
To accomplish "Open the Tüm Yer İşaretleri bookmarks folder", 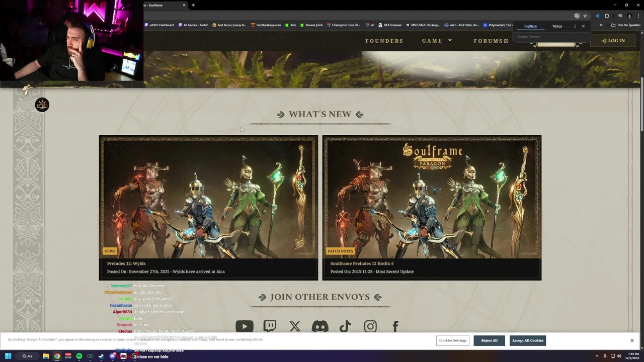I will pyautogui.click(x=625, y=25).
